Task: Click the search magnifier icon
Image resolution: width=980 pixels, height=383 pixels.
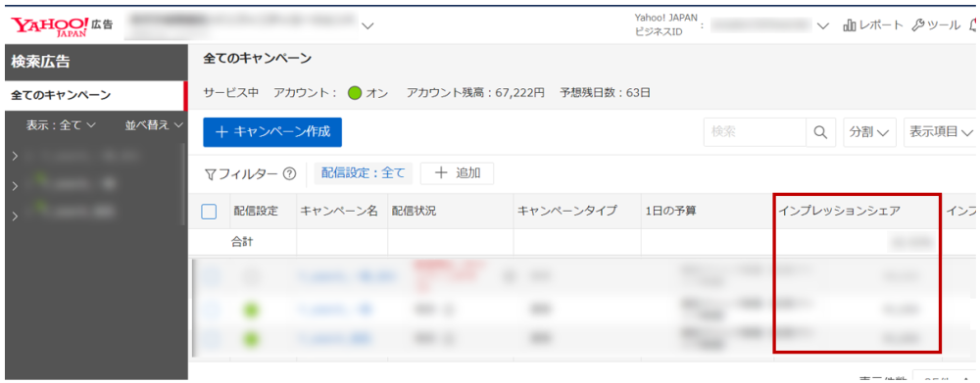Action: (x=820, y=132)
